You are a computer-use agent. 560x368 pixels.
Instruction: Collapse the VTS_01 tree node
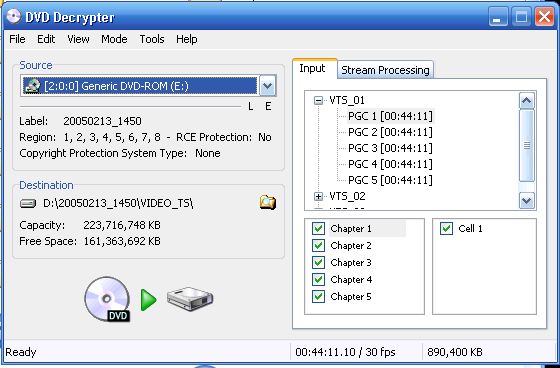point(318,100)
